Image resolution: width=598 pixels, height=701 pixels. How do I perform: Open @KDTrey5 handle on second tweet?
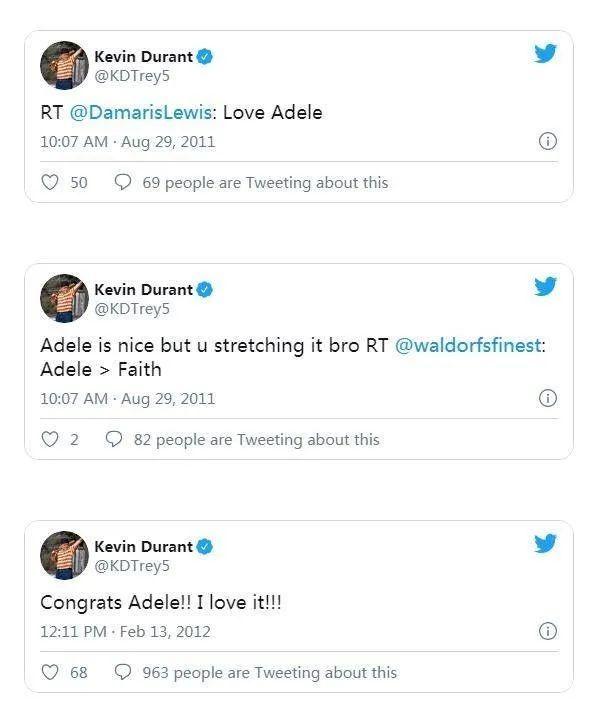coord(132,309)
